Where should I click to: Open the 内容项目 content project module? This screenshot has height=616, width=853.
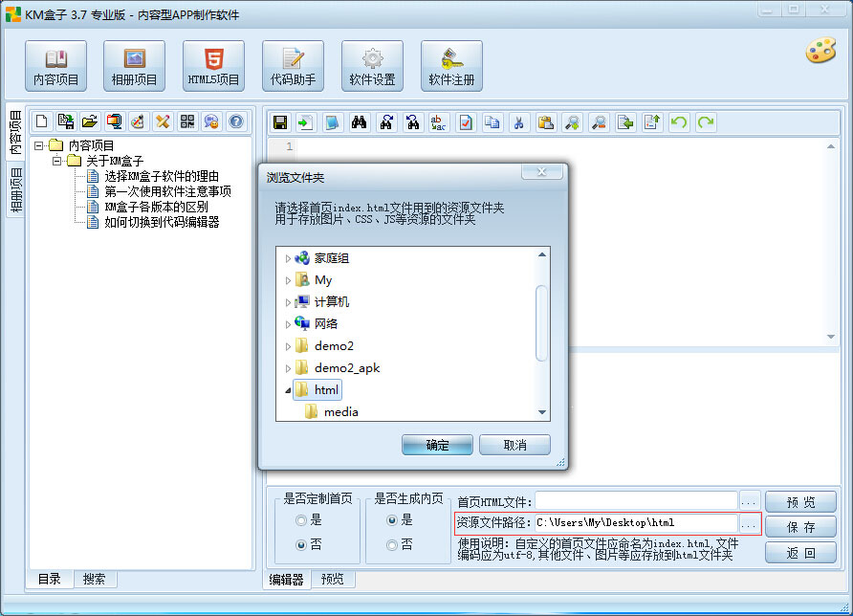tap(55, 66)
